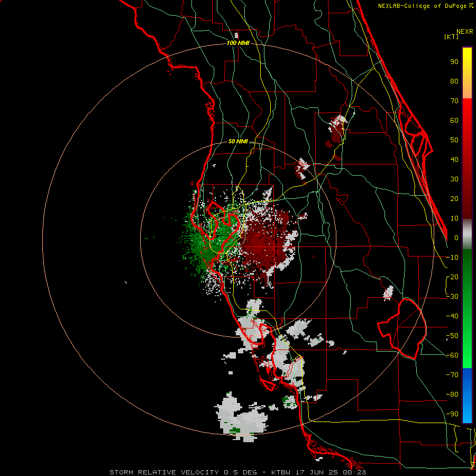The height and width of the screenshot is (476, 476).
Task: Click the 50 value on velocity scale
Action: pos(454,140)
